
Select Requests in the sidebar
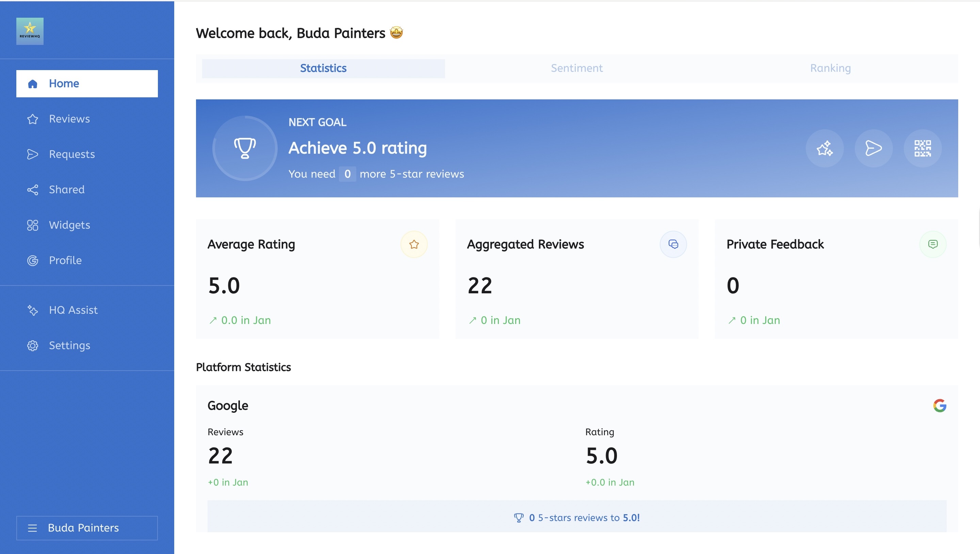click(72, 154)
